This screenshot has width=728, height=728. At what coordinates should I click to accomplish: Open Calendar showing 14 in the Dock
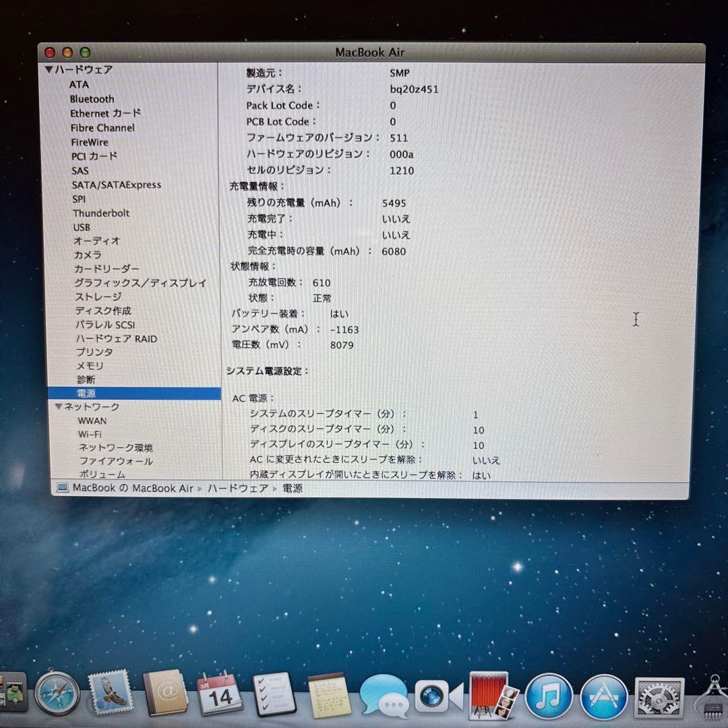click(219, 693)
